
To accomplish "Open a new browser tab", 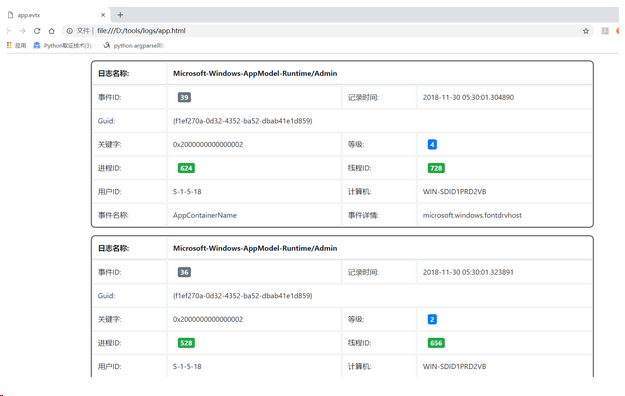I will (x=120, y=15).
